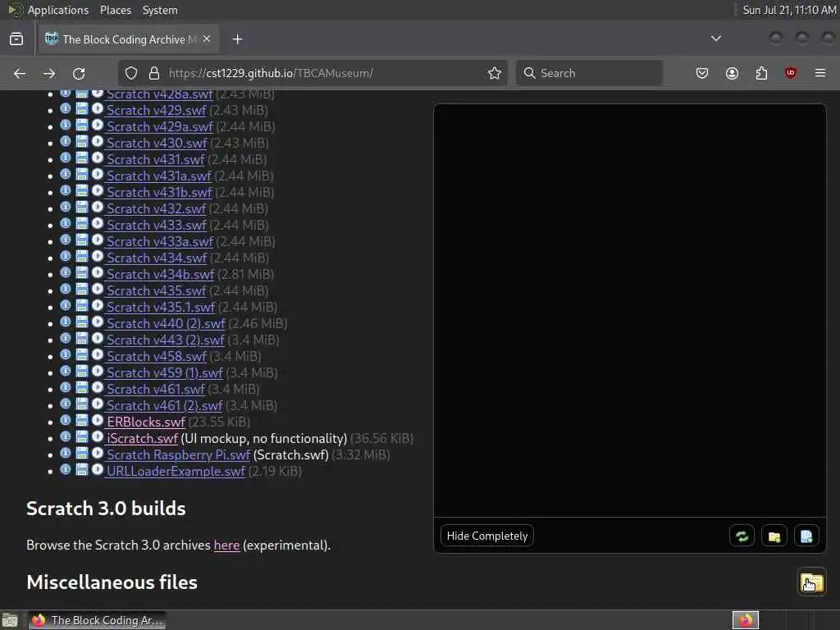Follow the 'here' Scratch 3.0 archives link
The image size is (840, 630).
coord(226,546)
